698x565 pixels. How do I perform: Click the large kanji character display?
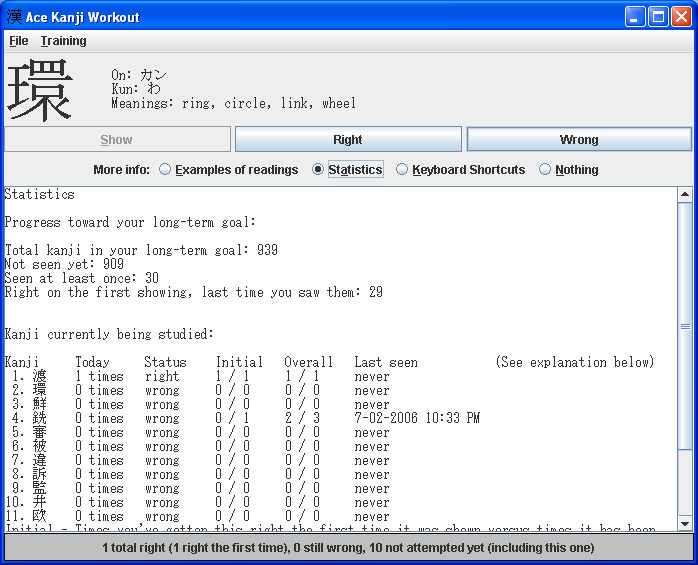click(x=40, y=90)
